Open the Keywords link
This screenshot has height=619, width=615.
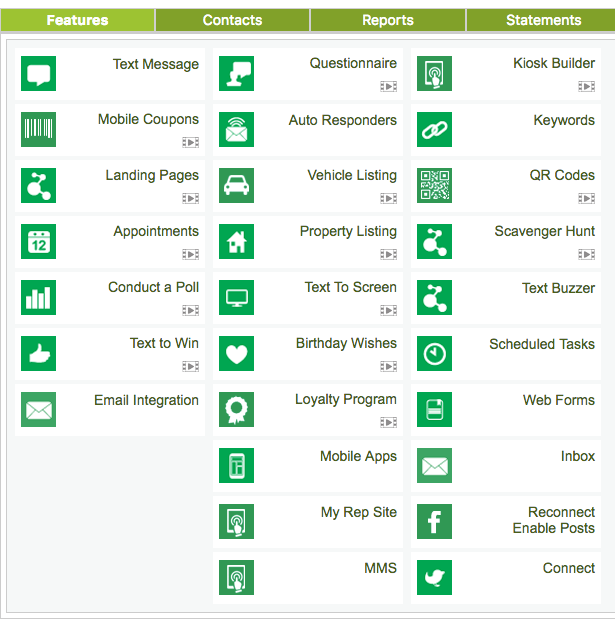[564, 120]
